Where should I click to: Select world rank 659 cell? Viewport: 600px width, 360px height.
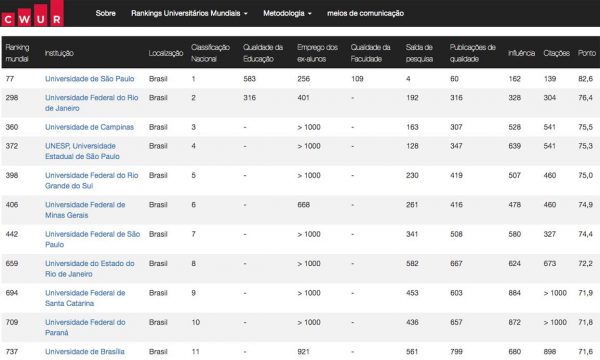[11, 264]
